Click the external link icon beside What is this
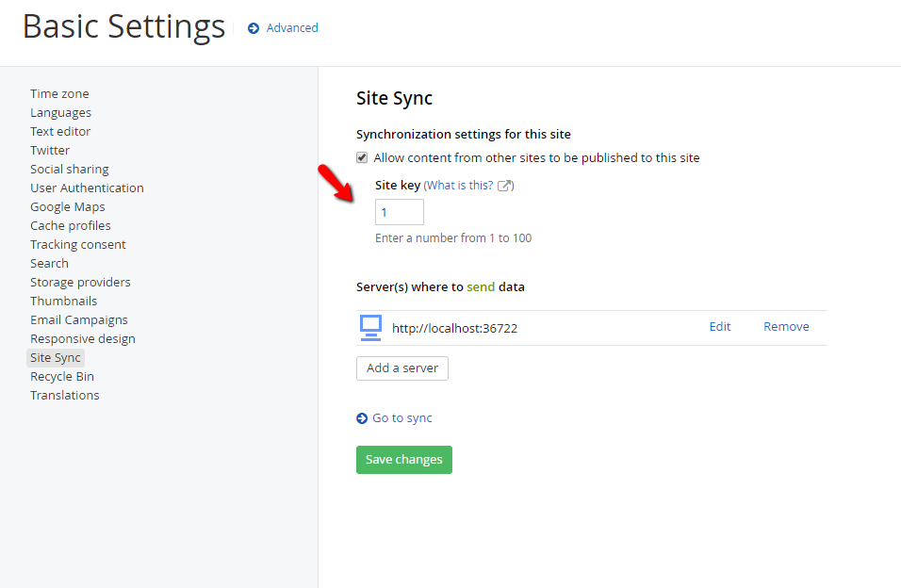Viewport: 901px width, 588px height. click(x=504, y=186)
